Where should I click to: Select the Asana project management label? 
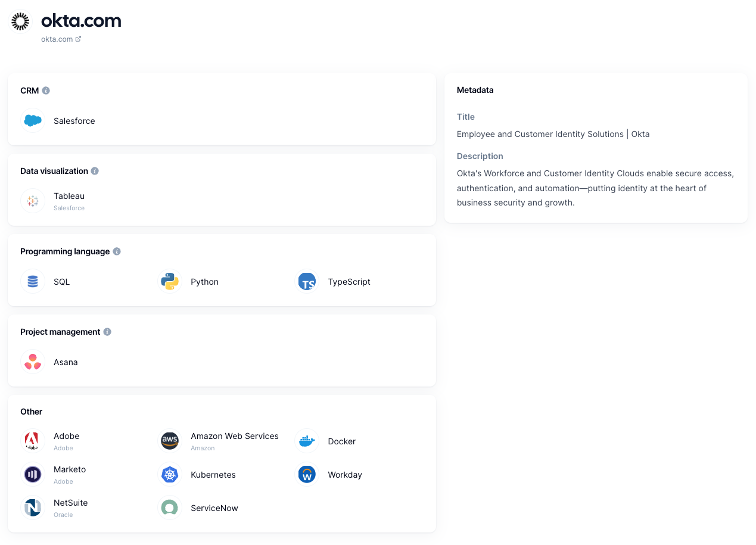66,362
